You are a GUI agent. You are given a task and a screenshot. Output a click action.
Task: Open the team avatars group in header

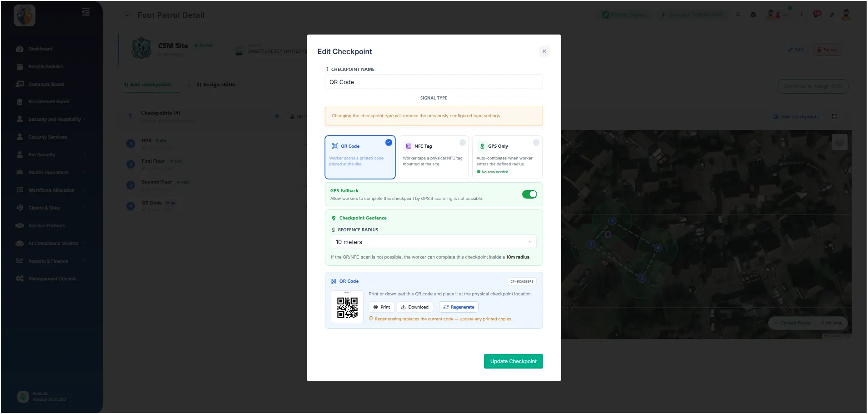[x=777, y=15]
